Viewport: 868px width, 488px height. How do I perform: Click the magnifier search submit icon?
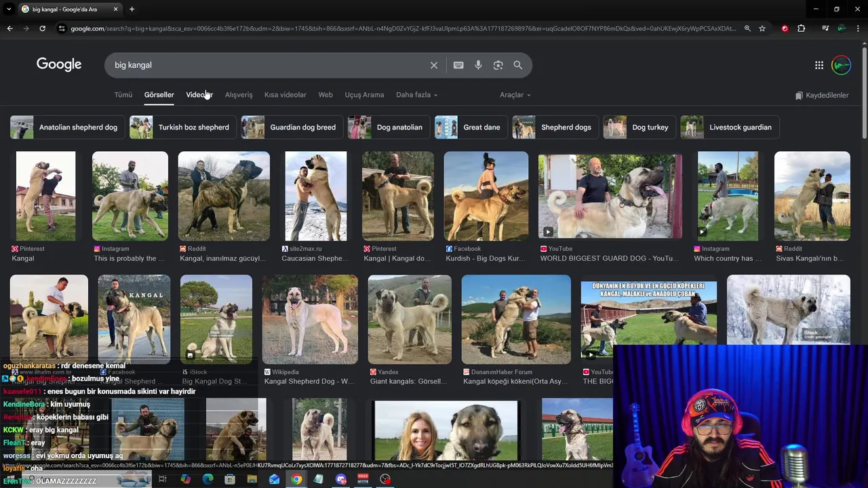[x=518, y=65]
